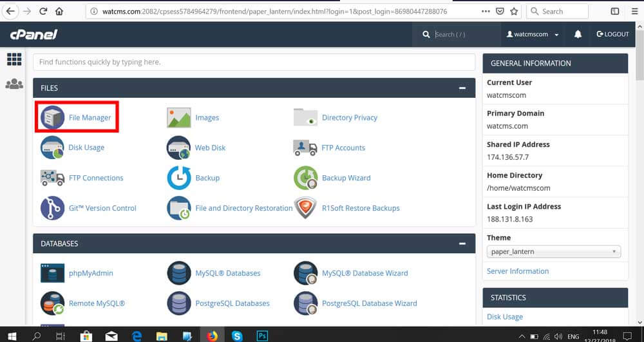Bookmark this page with star icon
Image resolution: width=644 pixels, height=342 pixels.
click(514, 12)
